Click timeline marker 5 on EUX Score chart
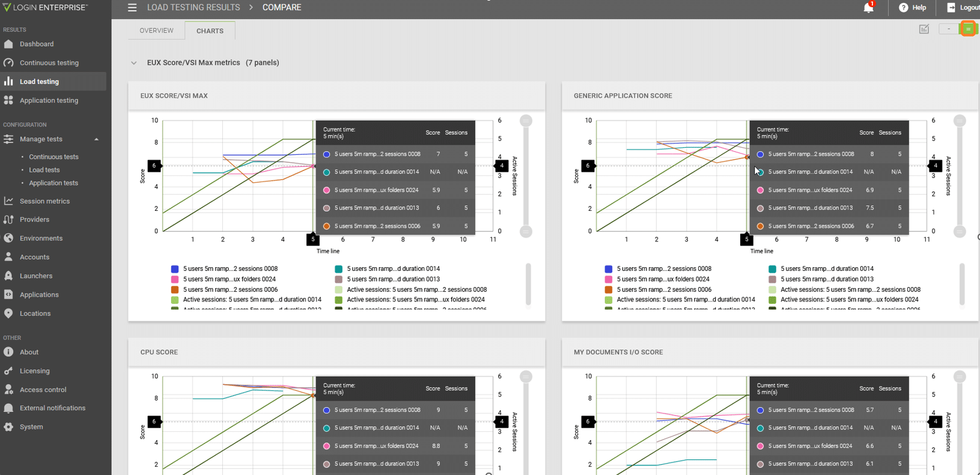The width and height of the screenshot is (980, 475). coord(312,239)
